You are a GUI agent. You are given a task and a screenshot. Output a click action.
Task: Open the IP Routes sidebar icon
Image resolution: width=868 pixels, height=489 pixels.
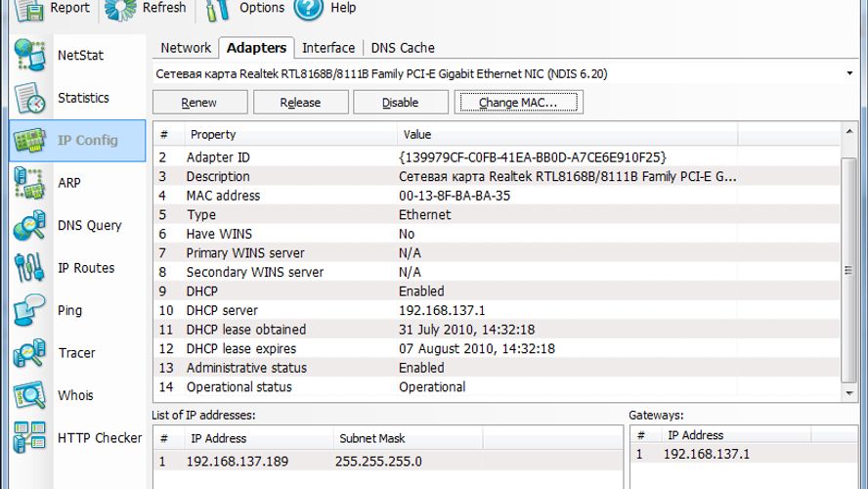pyautogui.click(x=29, y=267)
